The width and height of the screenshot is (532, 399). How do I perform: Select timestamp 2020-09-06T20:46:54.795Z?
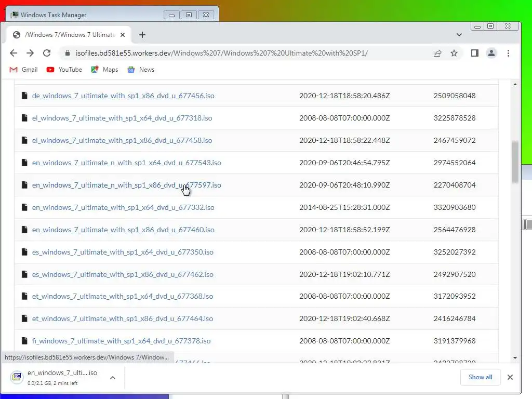pyautogui.click(x=344, y=163)
